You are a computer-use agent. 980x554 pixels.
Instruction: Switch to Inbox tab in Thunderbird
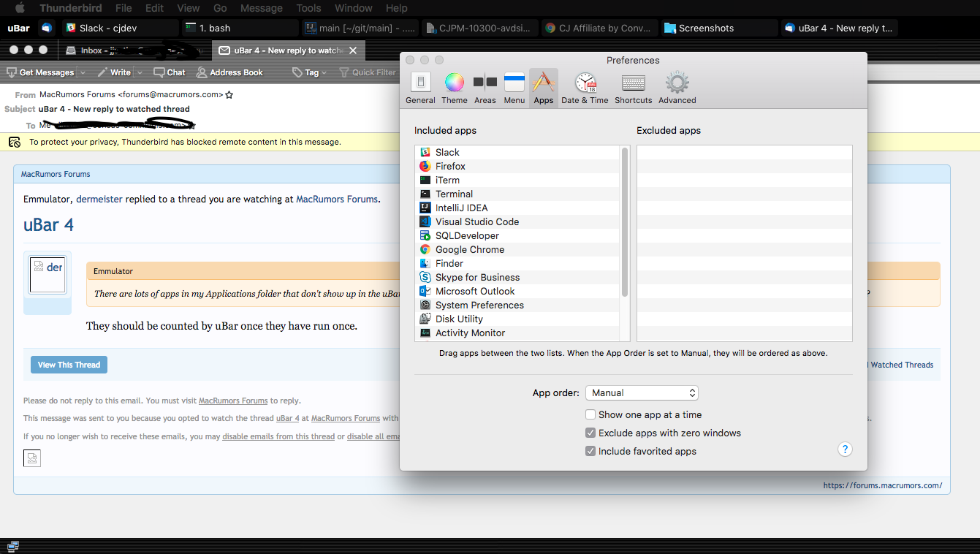click(x=134, y=50)
